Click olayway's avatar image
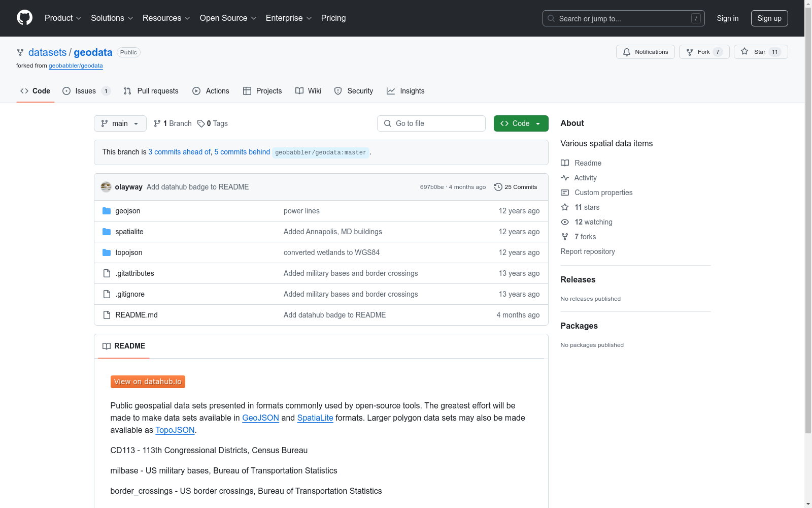 tap(106, 187)
